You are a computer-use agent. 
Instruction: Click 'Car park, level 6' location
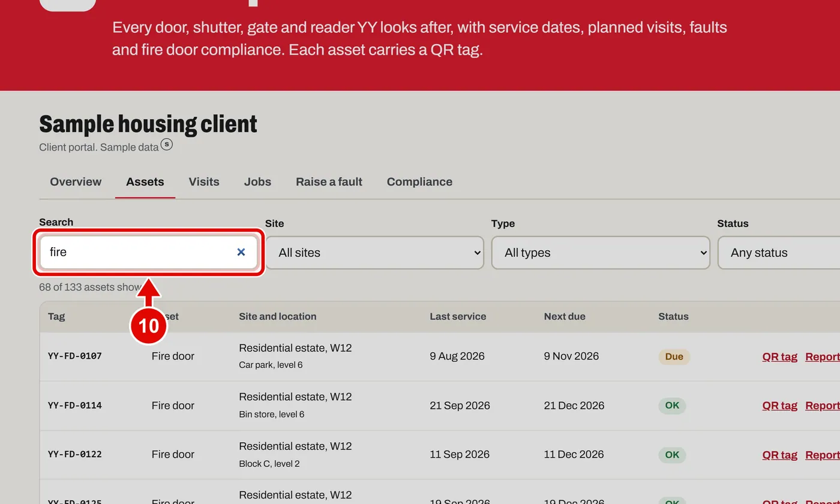coord(271,365)
